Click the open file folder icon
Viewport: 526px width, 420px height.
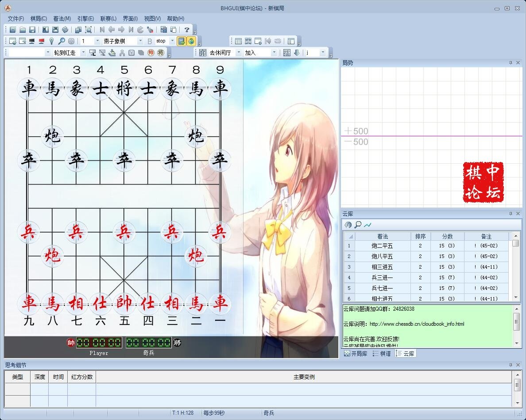(x=23, y=30)
